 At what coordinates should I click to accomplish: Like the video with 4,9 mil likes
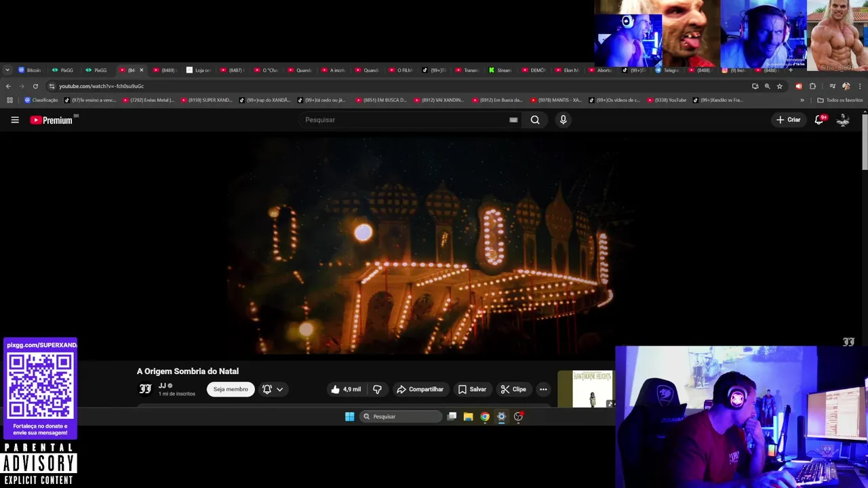click(x=346, y=389)
